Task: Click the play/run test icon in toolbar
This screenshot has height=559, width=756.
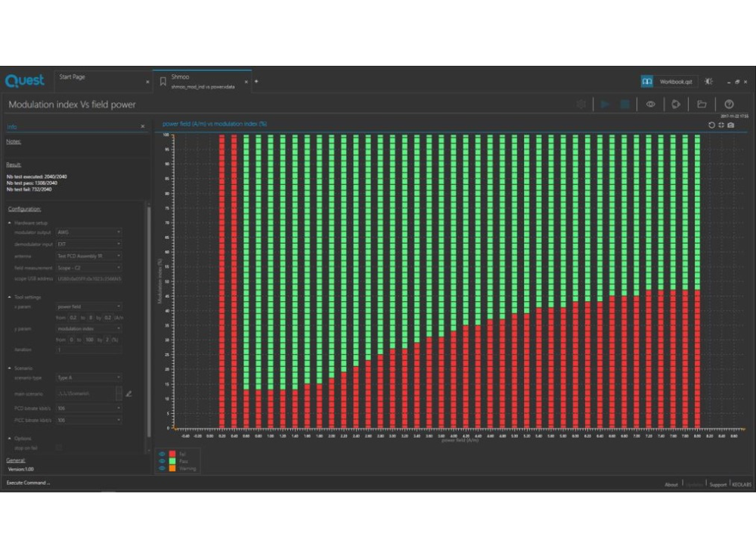Action: point(605,104)
